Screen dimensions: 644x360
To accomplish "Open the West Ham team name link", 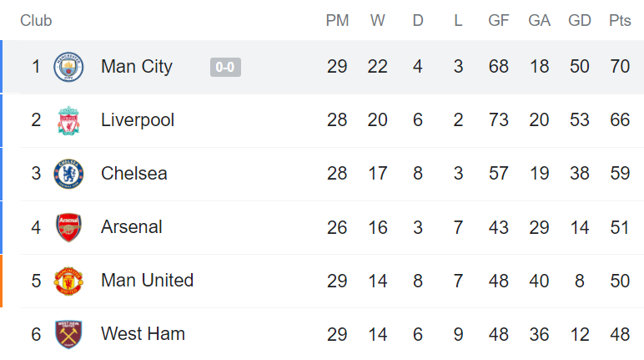I will (x=143, y=334).
